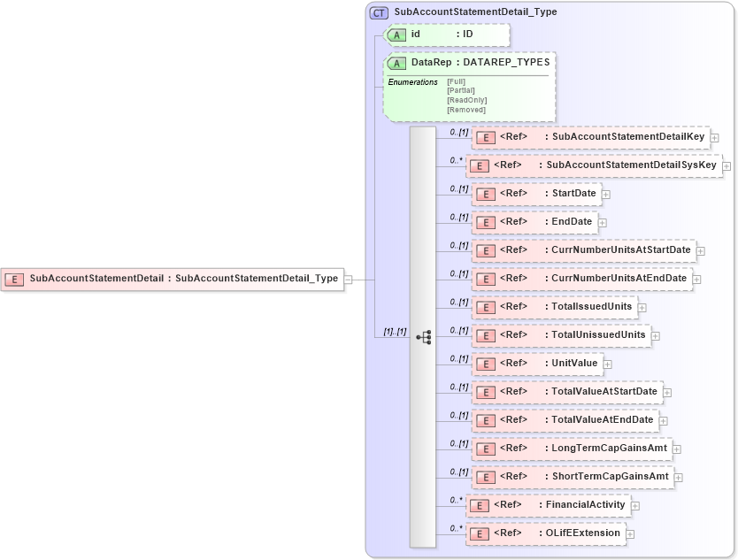Click the E icon beside EndDate reference
738x560 pixels.
(485, 222)
